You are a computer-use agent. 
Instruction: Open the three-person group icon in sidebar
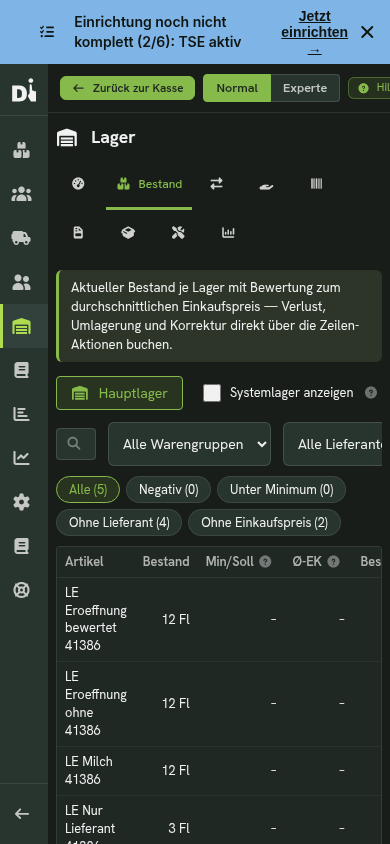(22, 194)
